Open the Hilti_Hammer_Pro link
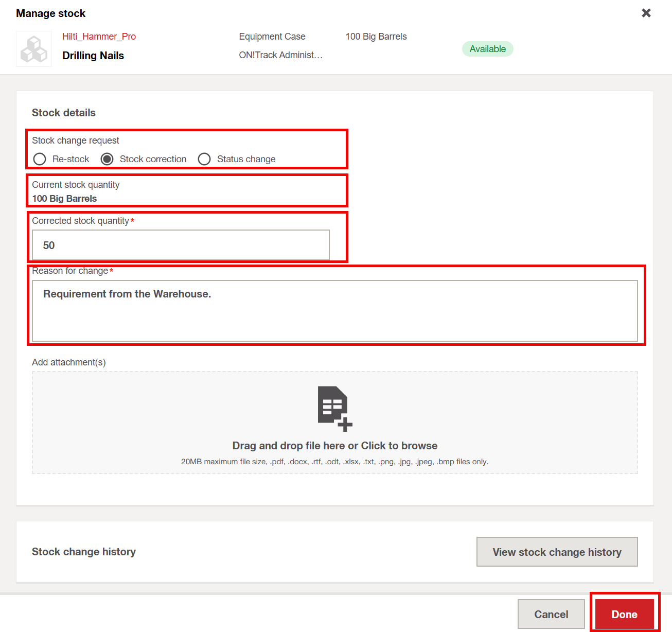The height and width of the screenshot is (632, 672). point(99,37)
